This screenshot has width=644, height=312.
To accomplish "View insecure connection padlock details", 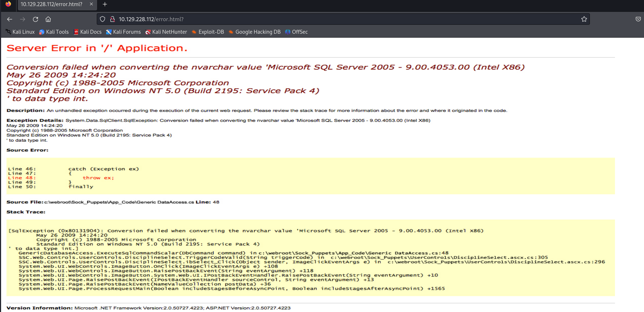I will pyautogui.click(x=112, y=19).
